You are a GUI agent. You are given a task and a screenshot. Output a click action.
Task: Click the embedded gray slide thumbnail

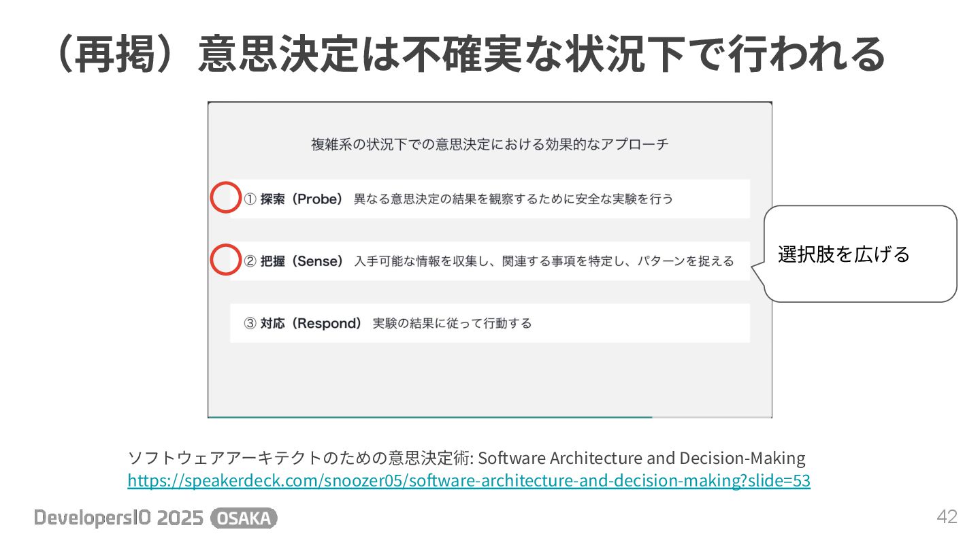click(490, 260)
